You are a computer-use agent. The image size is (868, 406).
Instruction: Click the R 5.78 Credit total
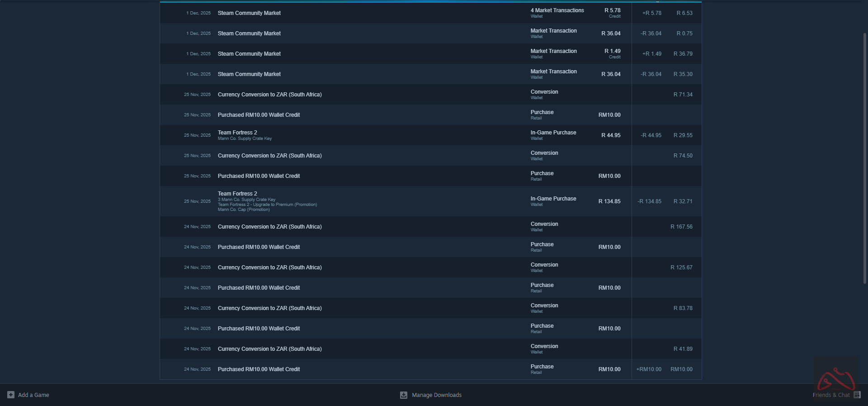point(612,10)
